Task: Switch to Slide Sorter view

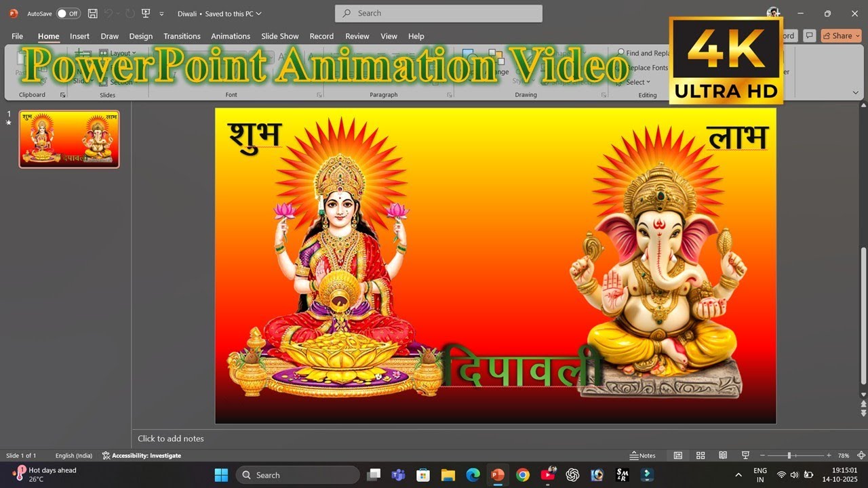Action: 701,455
